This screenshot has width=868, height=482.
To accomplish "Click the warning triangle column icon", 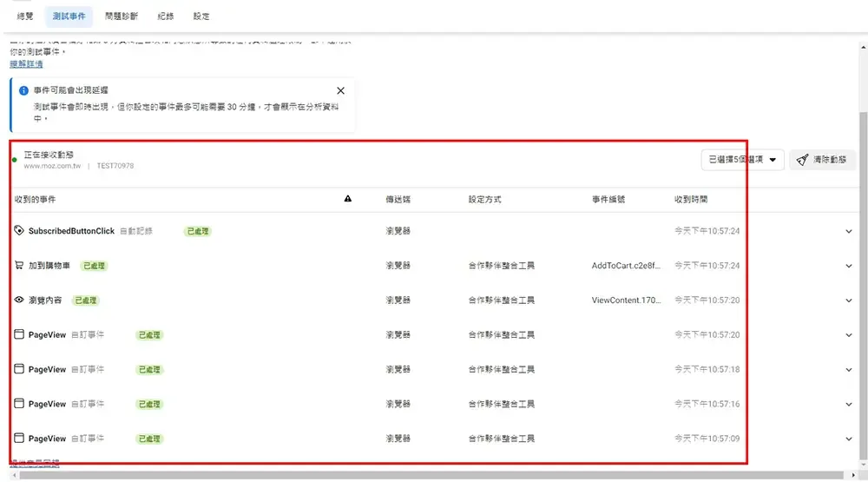I will (x=348, y=198).
